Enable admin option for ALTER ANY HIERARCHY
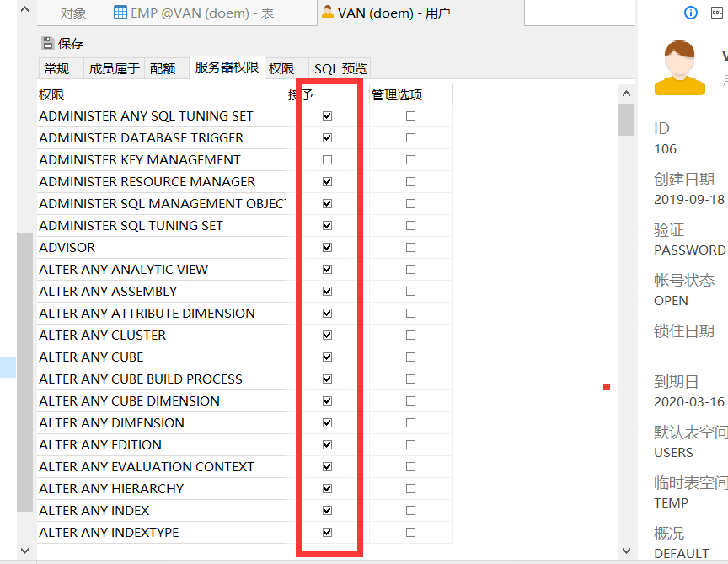The width and height of the screenshot is (728, 564). click(410, 489)
